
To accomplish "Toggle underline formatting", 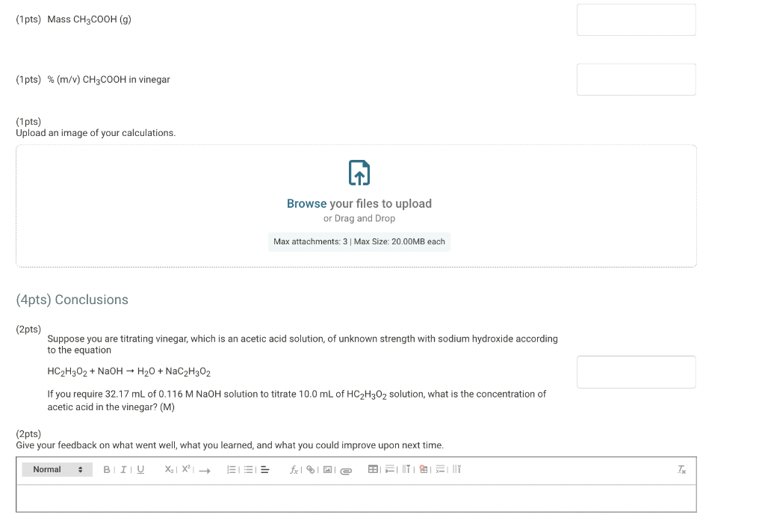I will 140,469.
